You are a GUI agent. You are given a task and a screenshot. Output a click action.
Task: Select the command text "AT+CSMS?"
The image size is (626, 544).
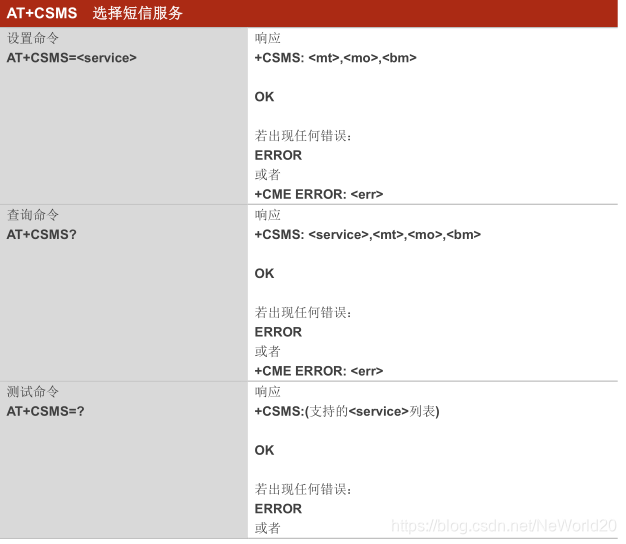coord(42,235)
